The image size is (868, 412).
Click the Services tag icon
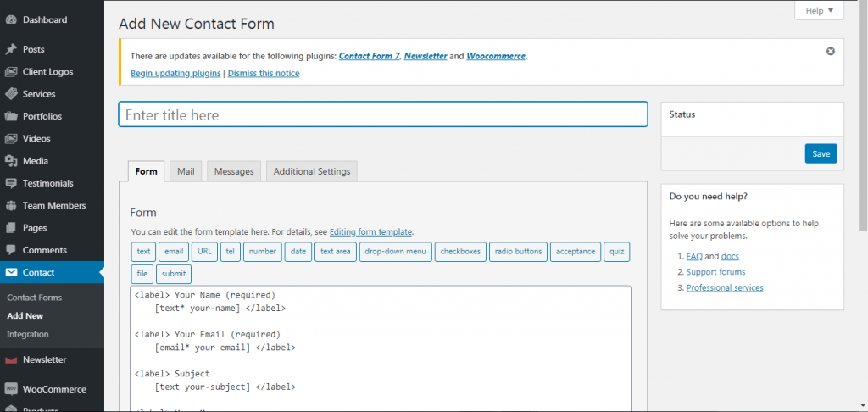point(11,94)
